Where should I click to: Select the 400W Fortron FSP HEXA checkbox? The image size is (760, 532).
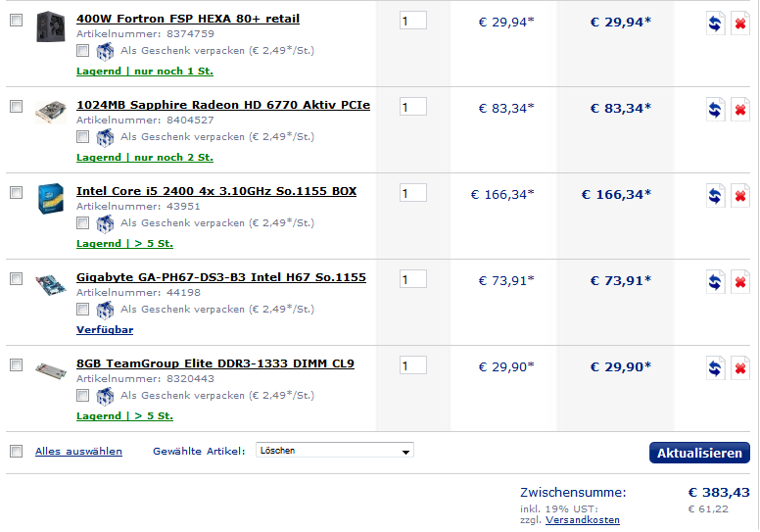tap(17, 20)
